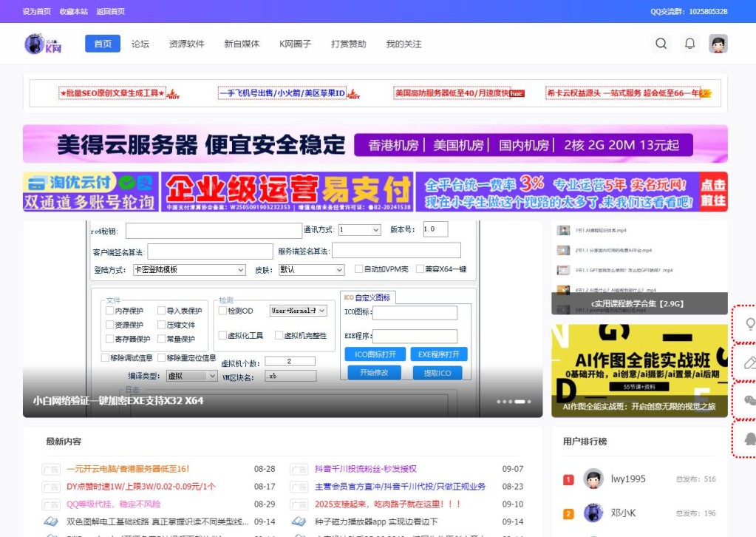Click the 广告 tag beside 一元开云电脑

[51, 469]
